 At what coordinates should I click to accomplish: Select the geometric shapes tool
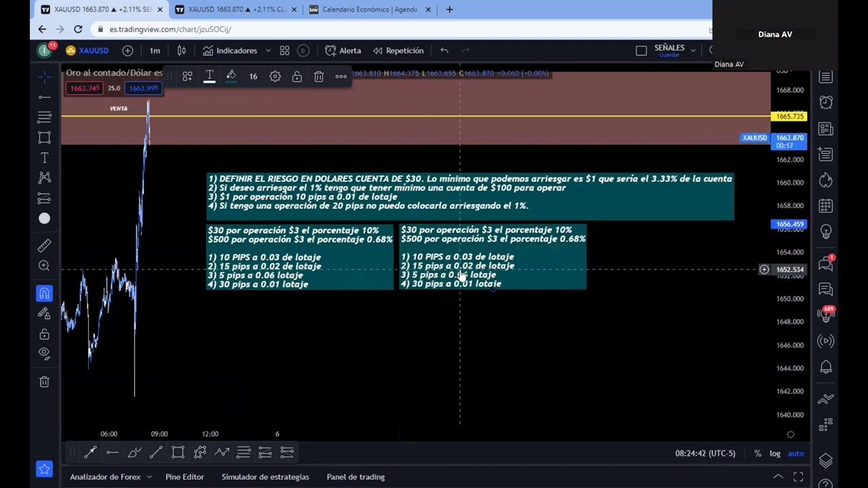[45, 138]
